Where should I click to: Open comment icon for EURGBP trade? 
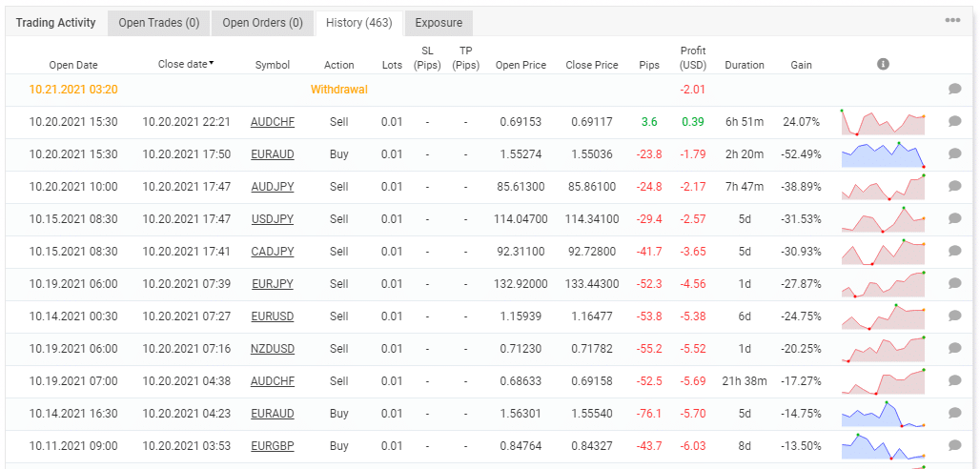point(954,446)
